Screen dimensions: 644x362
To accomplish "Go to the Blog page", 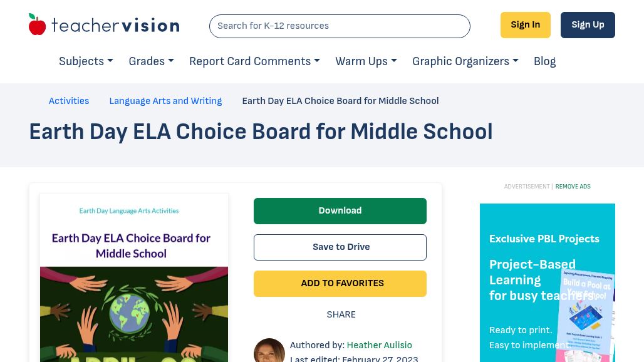I will coord(544,61).
